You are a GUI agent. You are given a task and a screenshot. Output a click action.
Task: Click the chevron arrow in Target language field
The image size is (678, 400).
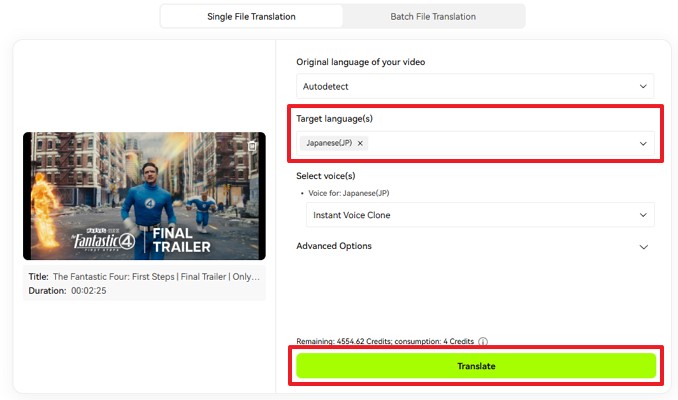pos(643,144)
